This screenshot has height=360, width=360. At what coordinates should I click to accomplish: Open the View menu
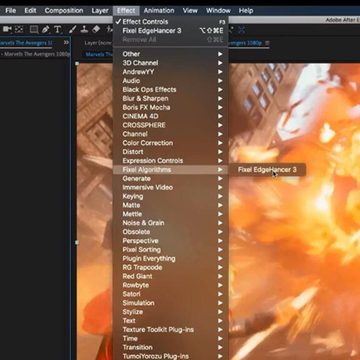click(190, 11)
